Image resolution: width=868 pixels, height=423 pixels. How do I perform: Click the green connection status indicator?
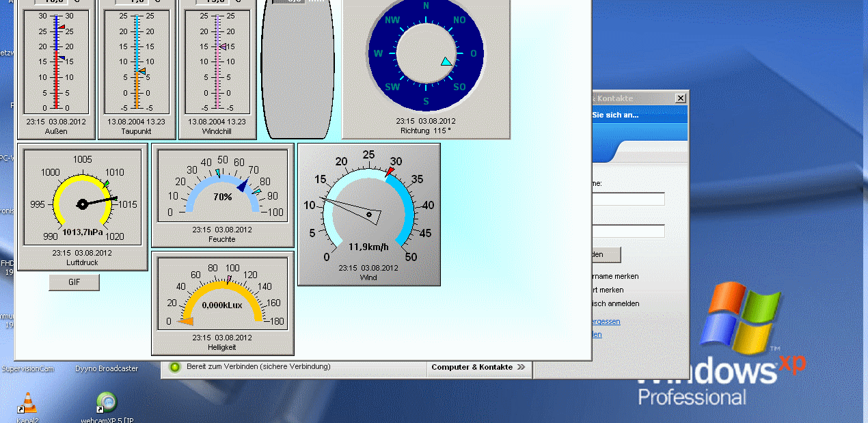click(174, 368)
